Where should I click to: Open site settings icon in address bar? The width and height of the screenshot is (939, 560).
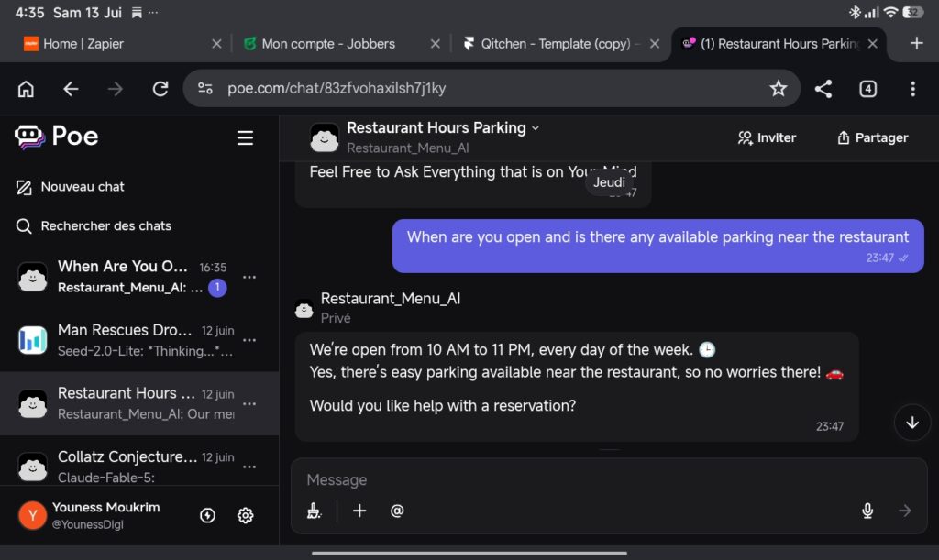tap(204, 89)
